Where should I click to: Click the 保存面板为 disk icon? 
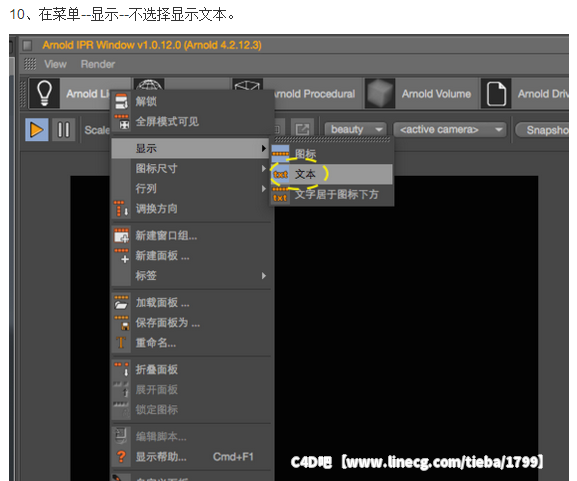pyautogui.click(x=121, y=323)
